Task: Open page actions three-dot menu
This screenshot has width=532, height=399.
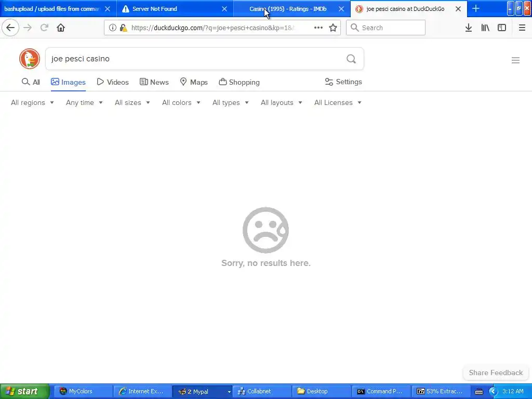Action: point(318,28)
